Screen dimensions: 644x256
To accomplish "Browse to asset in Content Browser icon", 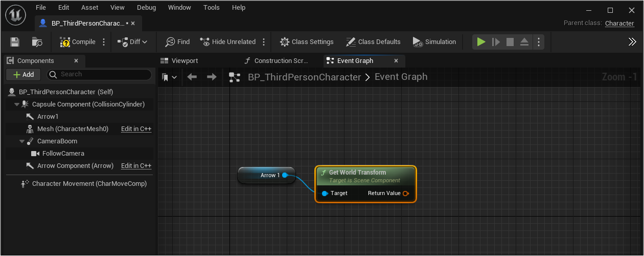I will 37,42.
